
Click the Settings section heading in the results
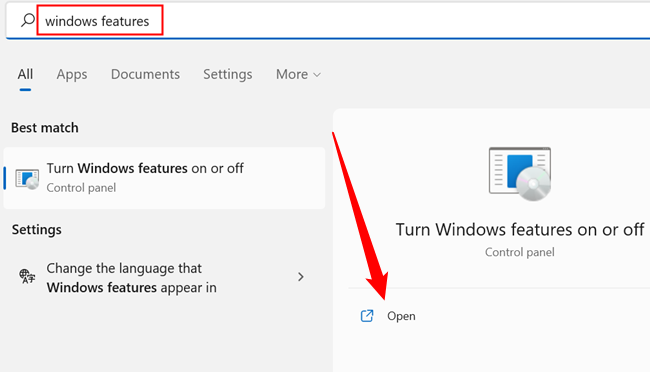tap(36, 229)
